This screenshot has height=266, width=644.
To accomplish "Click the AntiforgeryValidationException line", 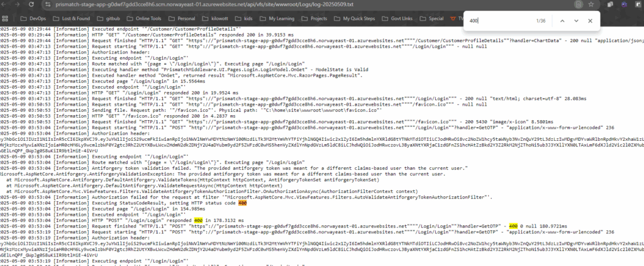I will 223,174.
